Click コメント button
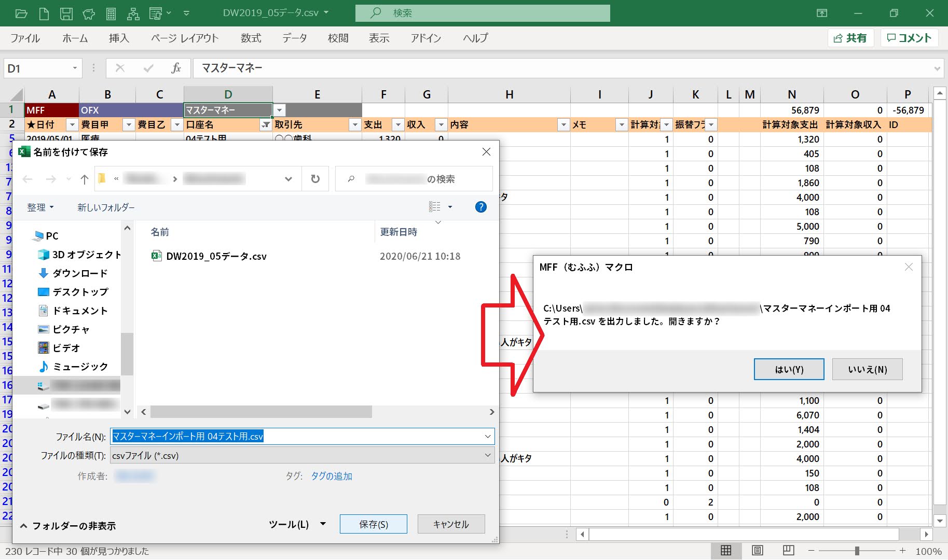The image size is (948, 560). pos(909,38)
